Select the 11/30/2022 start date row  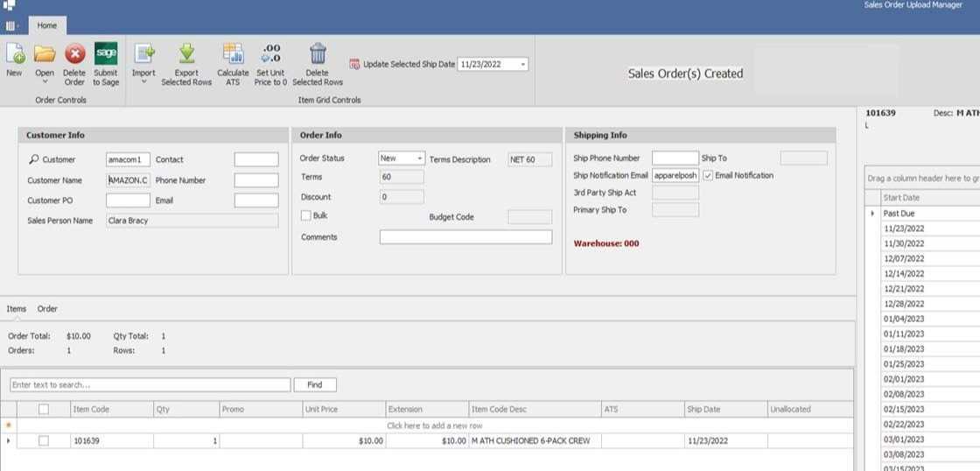point(930,243)
